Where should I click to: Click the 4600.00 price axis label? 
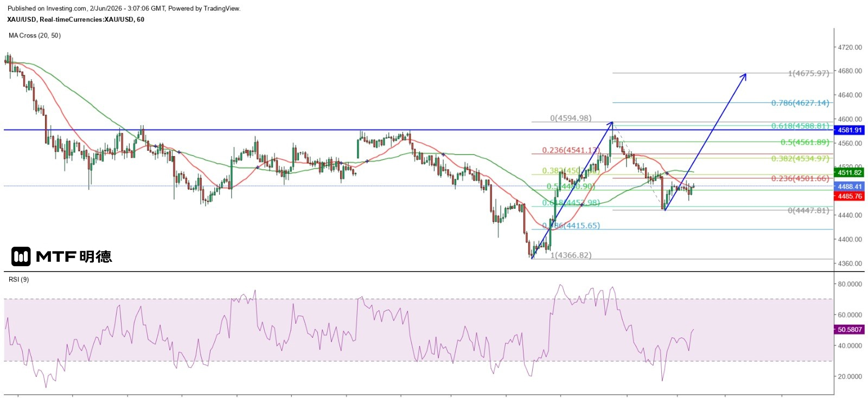[850, 119]
